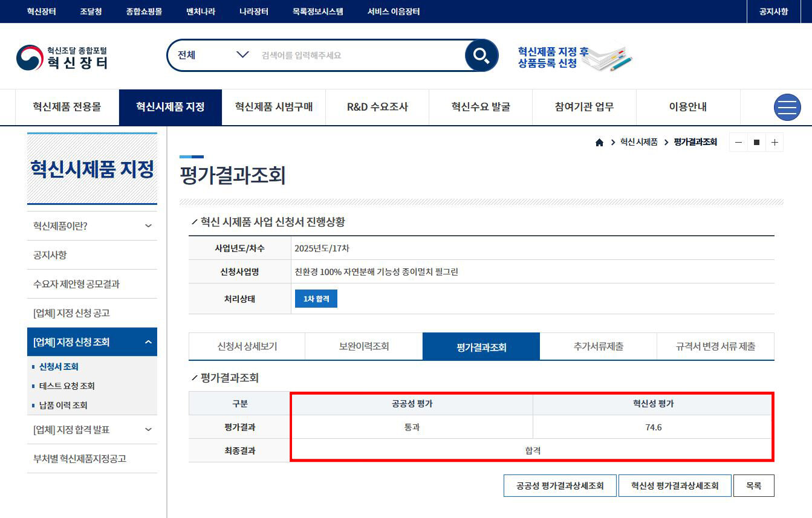
Task: Click the 혁신성 평가결과상세조회 button
Action: click(x=675, y=485)
